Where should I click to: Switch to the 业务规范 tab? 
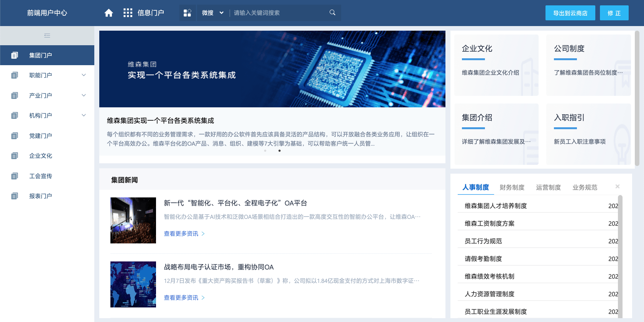click(585, 187)
